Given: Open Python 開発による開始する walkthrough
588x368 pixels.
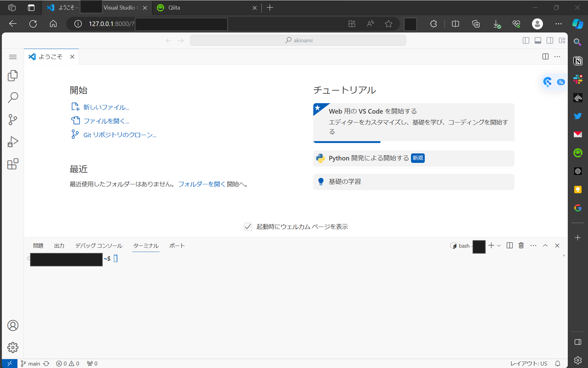Looking at the screenshot, I should point(414,158).
